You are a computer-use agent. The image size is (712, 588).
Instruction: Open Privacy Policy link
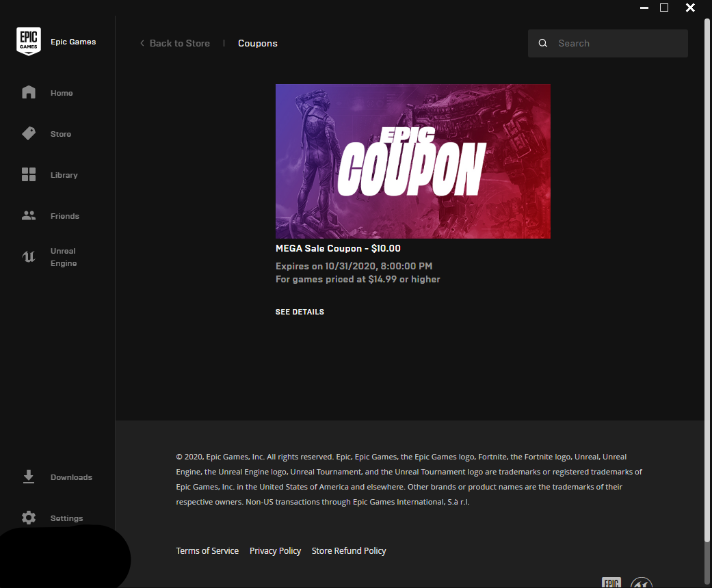point(275,551)
